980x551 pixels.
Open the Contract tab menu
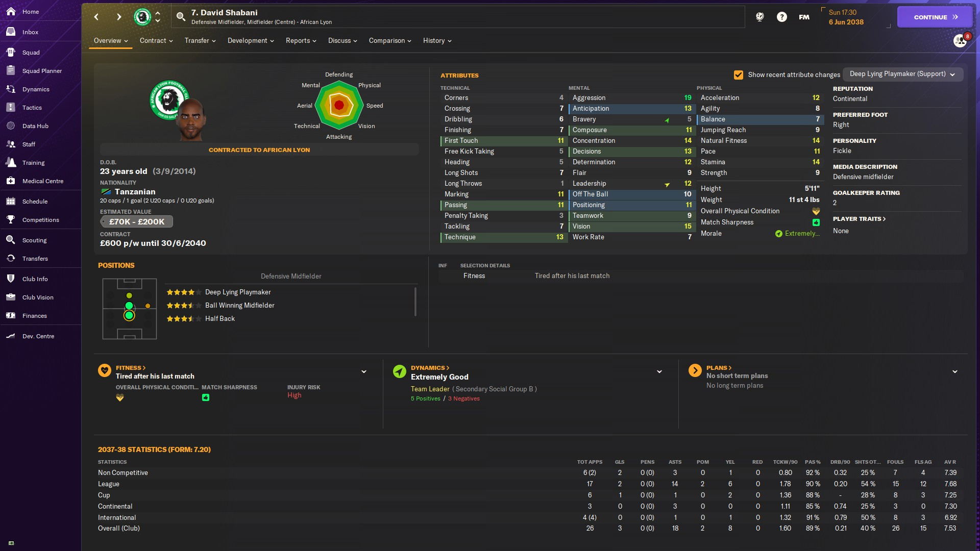click(x=156, y=41)
